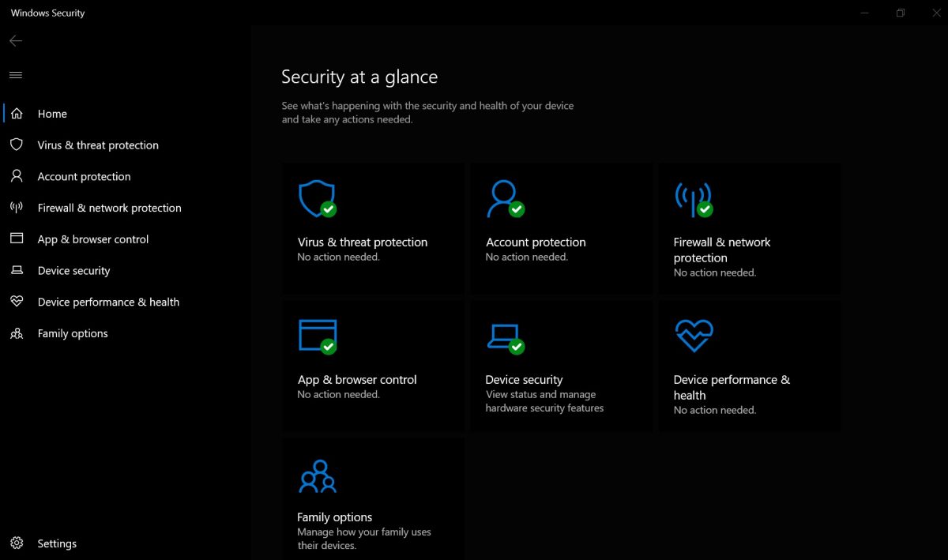
Task: Open Account protection from the sidebar
Action: 84,177
